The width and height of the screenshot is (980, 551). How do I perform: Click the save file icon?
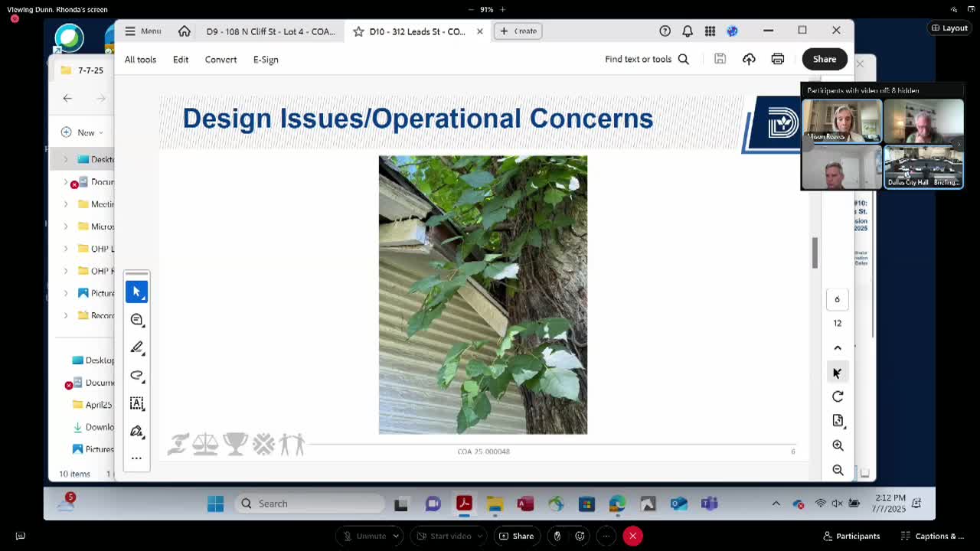coord(720,59)
